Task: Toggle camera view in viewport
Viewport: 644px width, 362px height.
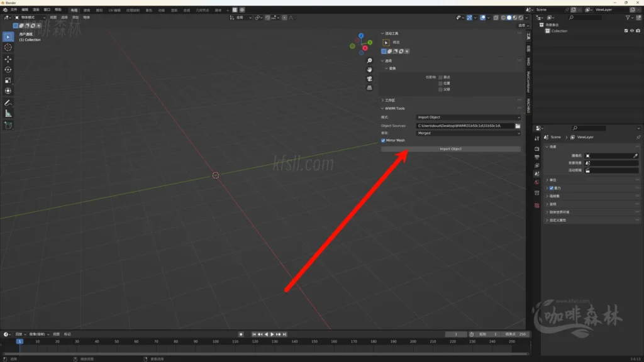Action: [370, 79]
